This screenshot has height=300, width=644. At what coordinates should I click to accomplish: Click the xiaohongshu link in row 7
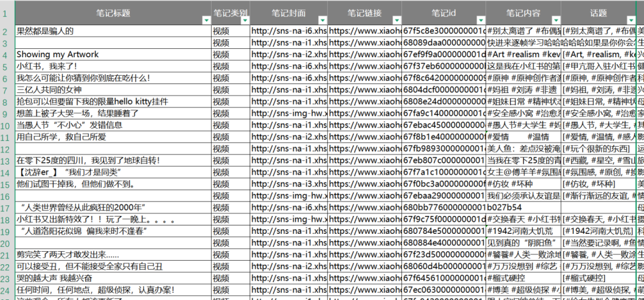click(364, 89)
